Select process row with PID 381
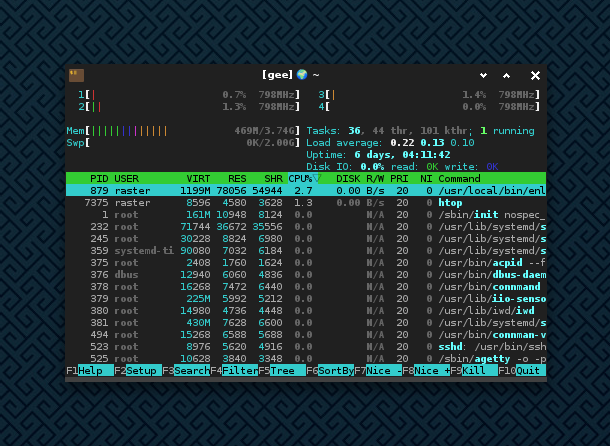Image resolution: width=610 pixels, height=446 pixels. [x=306, y=323]
